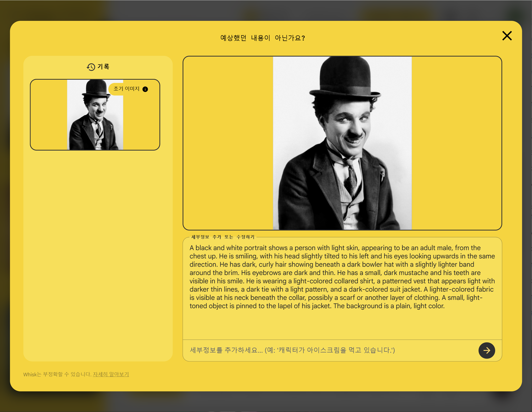This screenshot has height=412, width=532.
Task: Focus the 세부정보를 추가하세요 input field
Action: pyautogui.click(x=327, y=350)
